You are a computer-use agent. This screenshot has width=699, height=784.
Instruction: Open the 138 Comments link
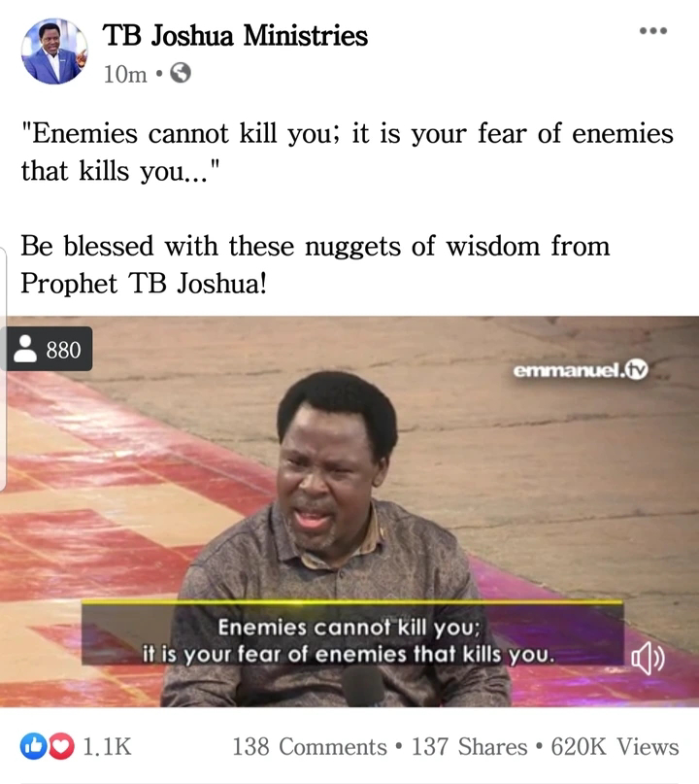click(x=310, y=746)
